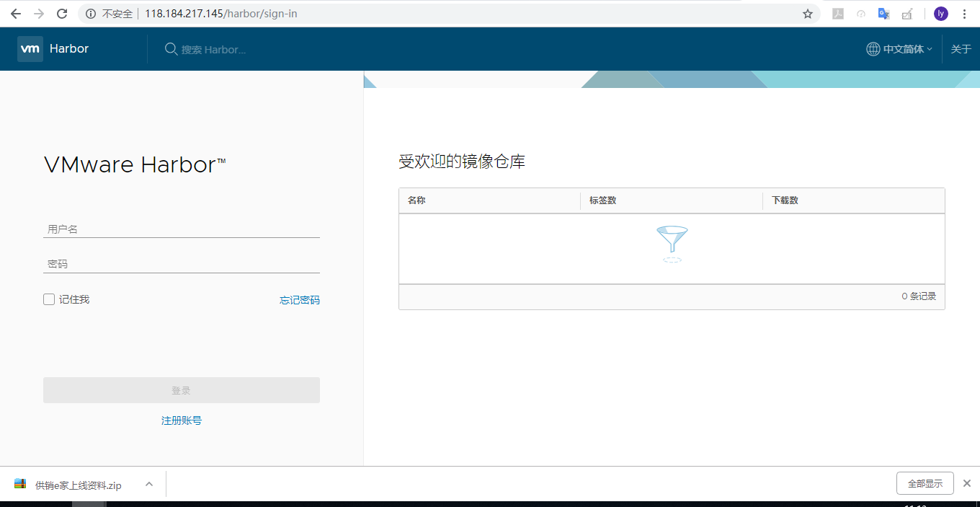980x507 pixels.
Task: Click the empty-table funnel placeholder icon
Action: [672, 244]
